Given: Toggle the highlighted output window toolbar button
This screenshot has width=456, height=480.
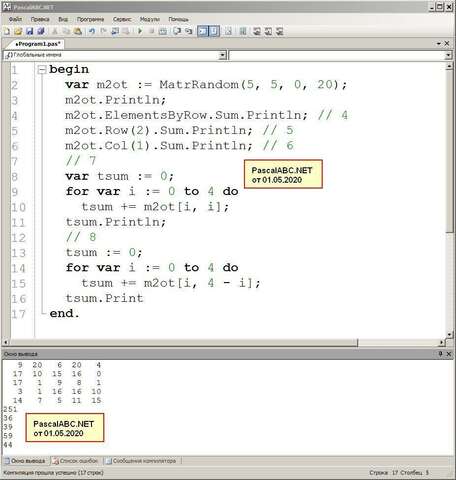Looking at the screenshot, I should tap(202, 31).
